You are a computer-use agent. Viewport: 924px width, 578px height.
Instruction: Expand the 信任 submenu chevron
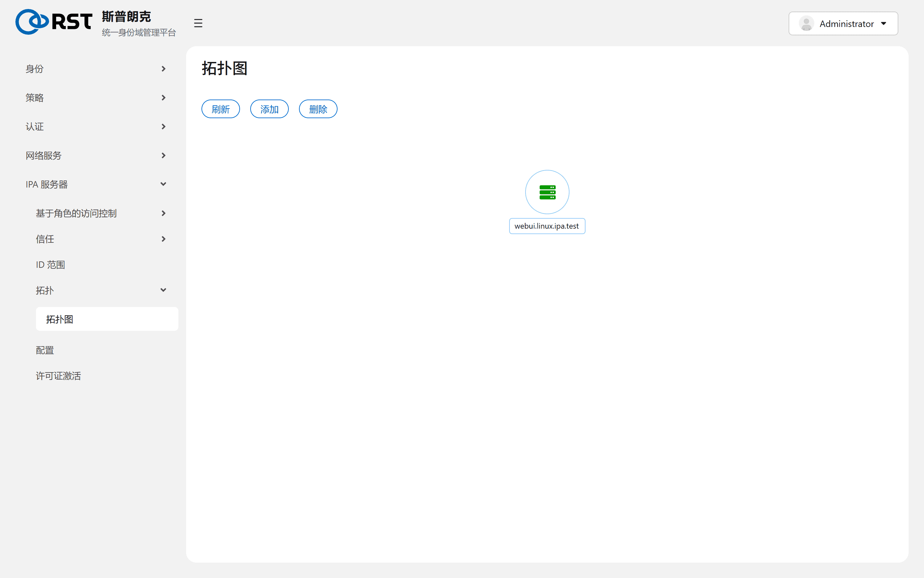[163, 239]
